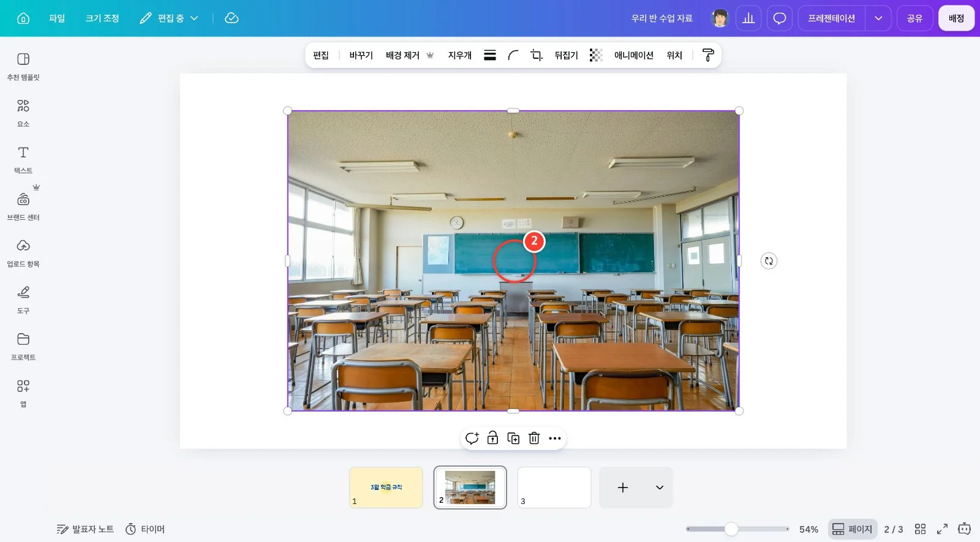Open the analytics bar chart icon
This screenshot has width=980, height=542.
[748, 18]
